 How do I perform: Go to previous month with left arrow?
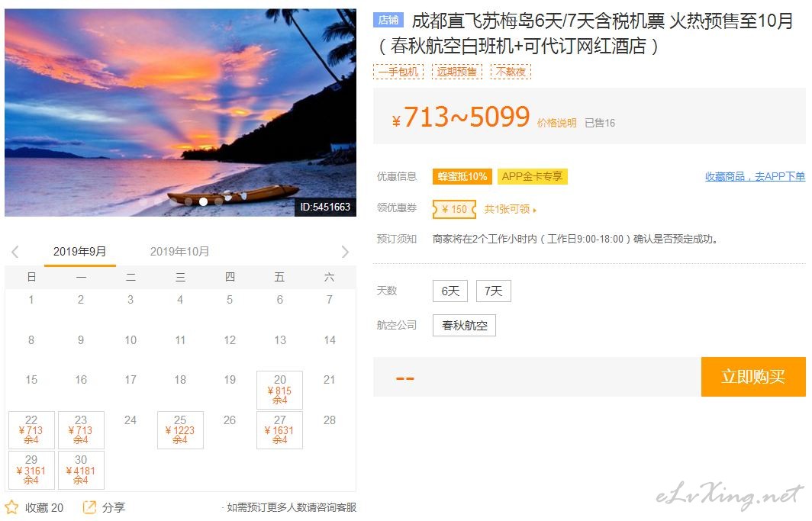coord(15,252)
